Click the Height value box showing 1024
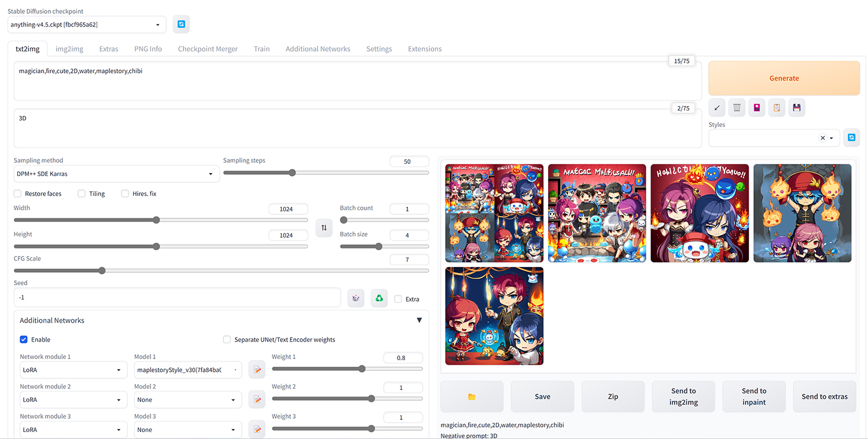Viewport: 868px width, 439px height. [x=288, y=235]
